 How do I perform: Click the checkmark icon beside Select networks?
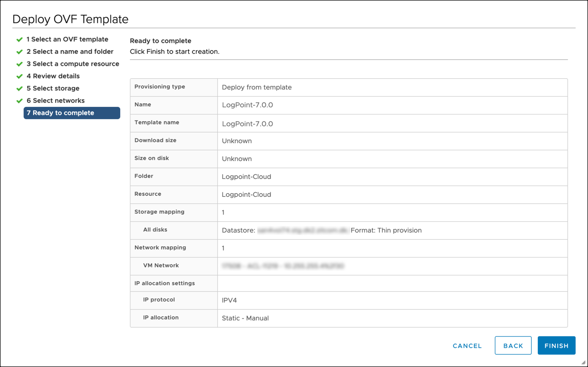coord(19,101)
